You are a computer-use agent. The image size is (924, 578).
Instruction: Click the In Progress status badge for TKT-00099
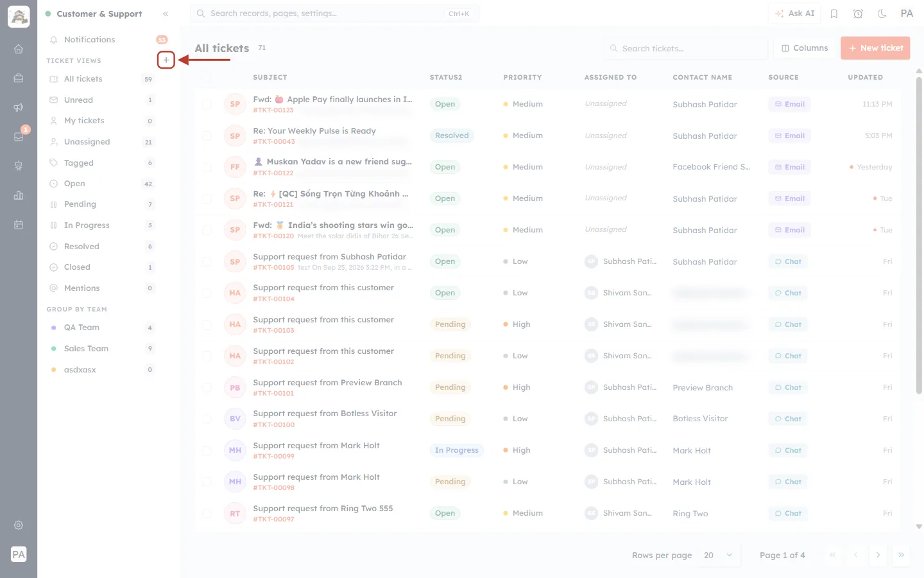(x=456, y=450)
